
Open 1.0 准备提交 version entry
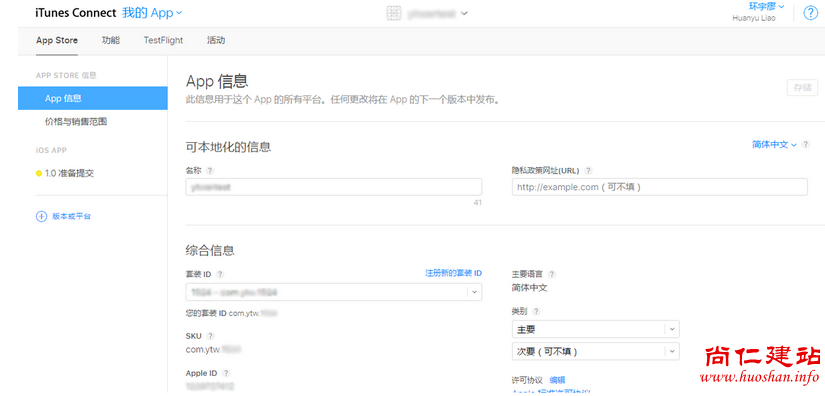point(69,174)
